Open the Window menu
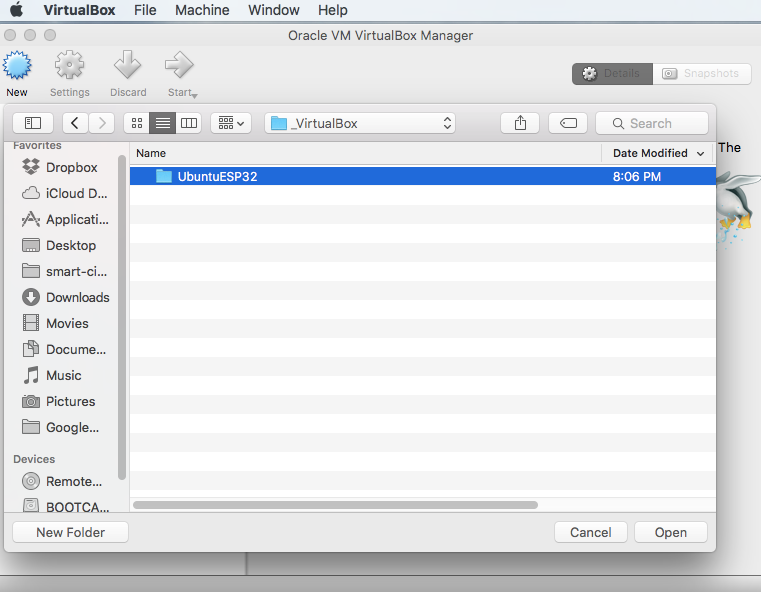Screen dimensions: 761x592 (274, 10)
